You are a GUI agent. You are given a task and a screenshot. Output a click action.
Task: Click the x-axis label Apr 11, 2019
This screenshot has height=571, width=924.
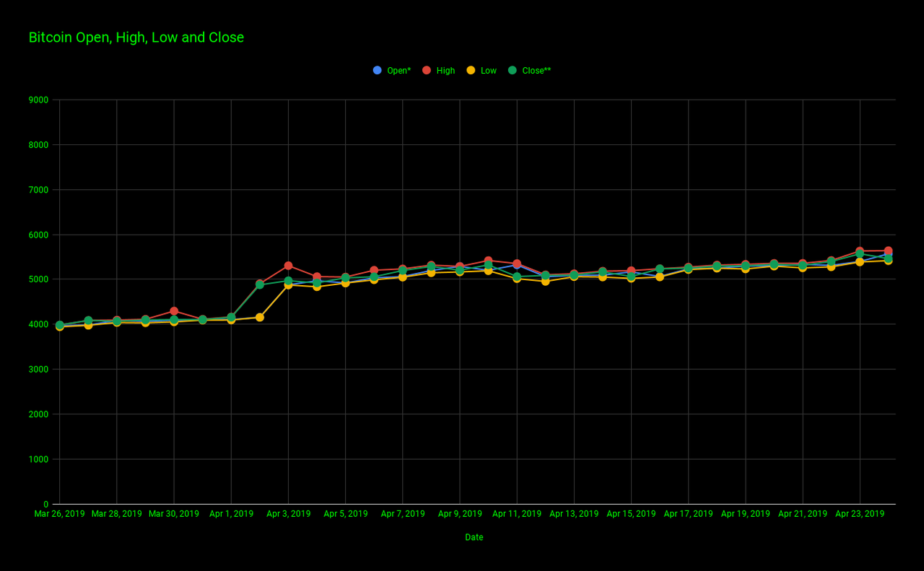[517, 514]
